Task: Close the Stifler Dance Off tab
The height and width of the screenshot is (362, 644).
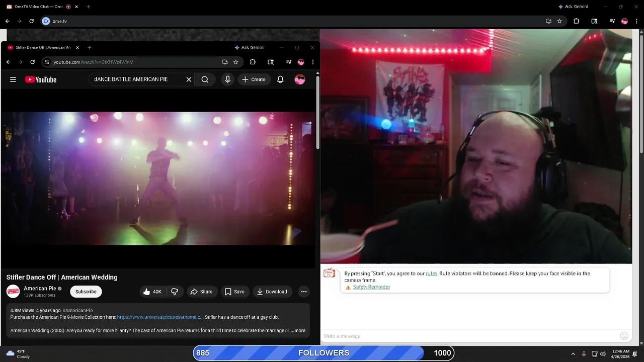Action: (77, 48)
